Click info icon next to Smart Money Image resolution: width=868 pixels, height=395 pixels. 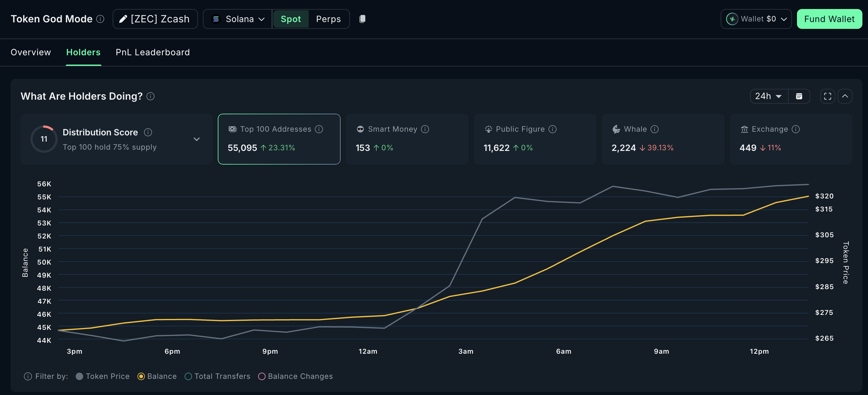tap(425, 129)
